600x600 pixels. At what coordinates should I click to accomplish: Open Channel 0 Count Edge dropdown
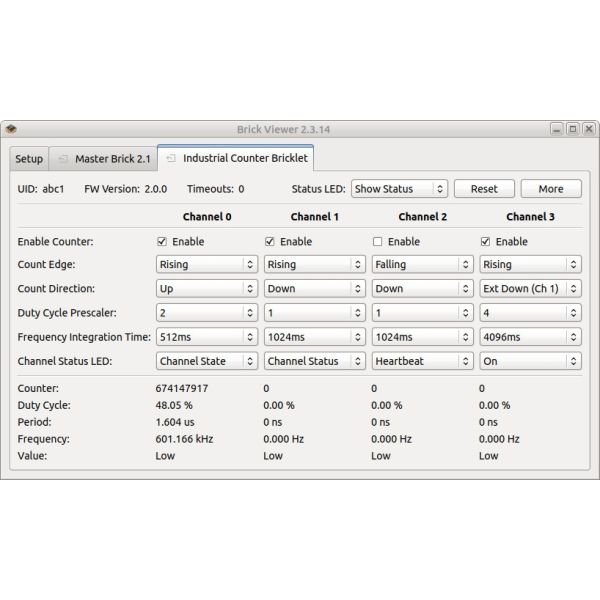[x=207, y=264]
